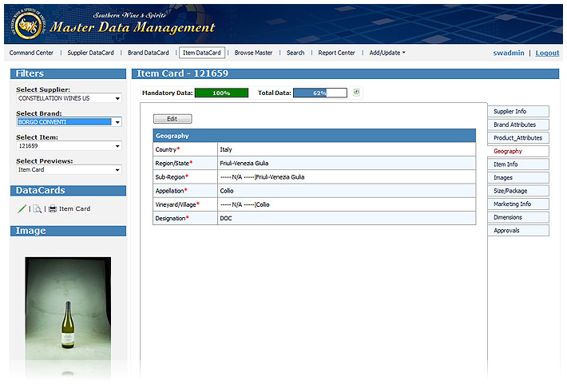Switch to the Supplier Info tab
The height and width of the screenshot is (392, 567).
tap(518, 112)
